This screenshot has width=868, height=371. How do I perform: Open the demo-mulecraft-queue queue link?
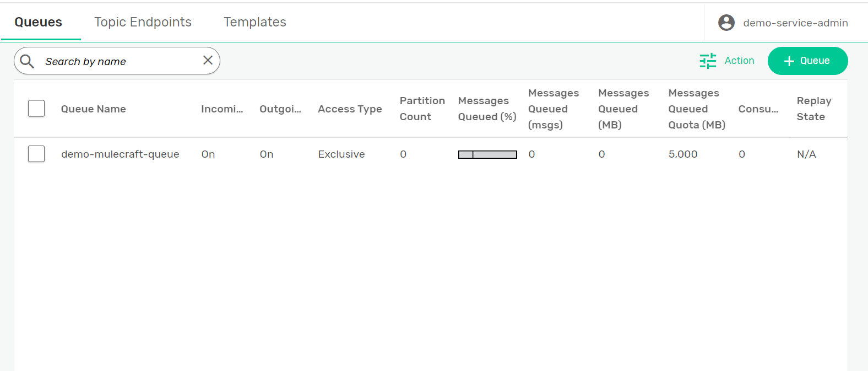tap(120, 154)
